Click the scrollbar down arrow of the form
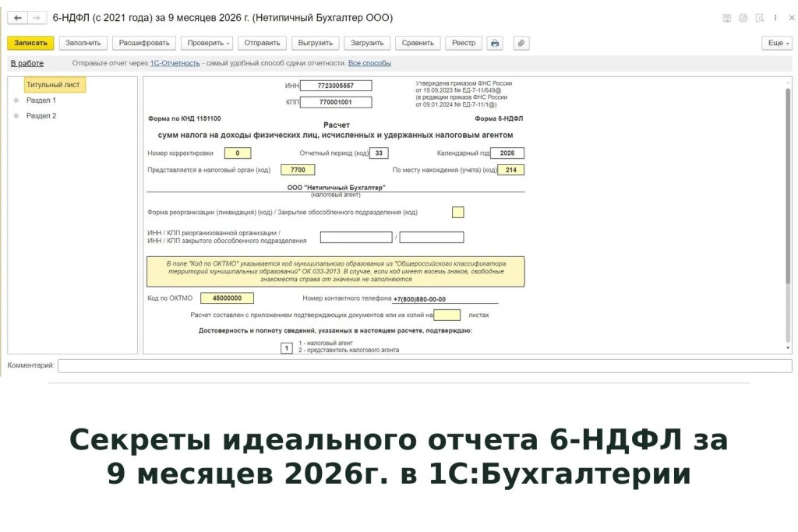The image size is (798, 532). tap(788, 348)
